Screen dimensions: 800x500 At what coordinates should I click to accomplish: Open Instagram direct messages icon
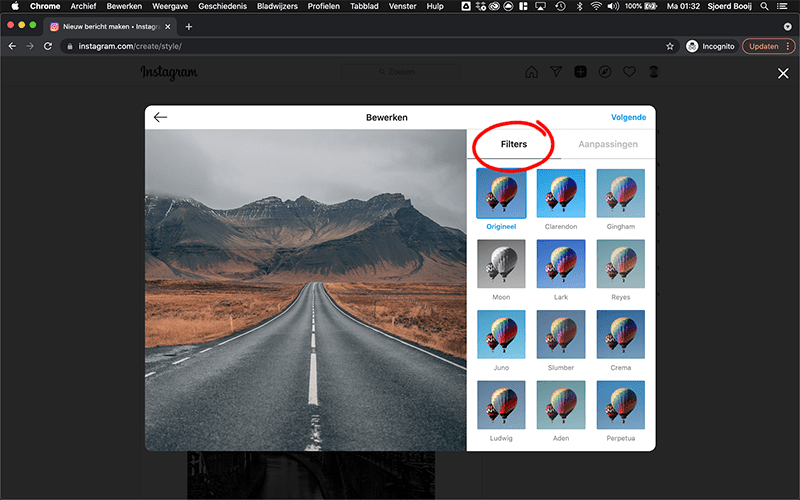556,72
